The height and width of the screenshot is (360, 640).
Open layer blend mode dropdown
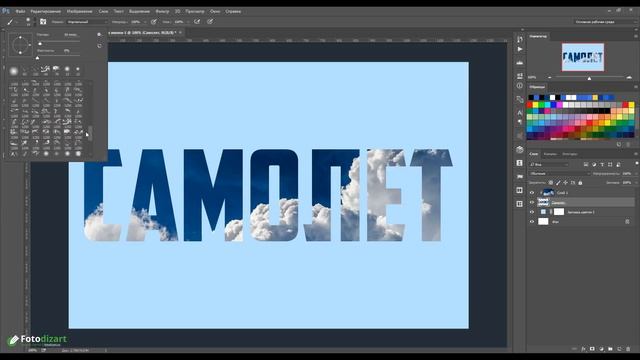[x=559, y=173]
